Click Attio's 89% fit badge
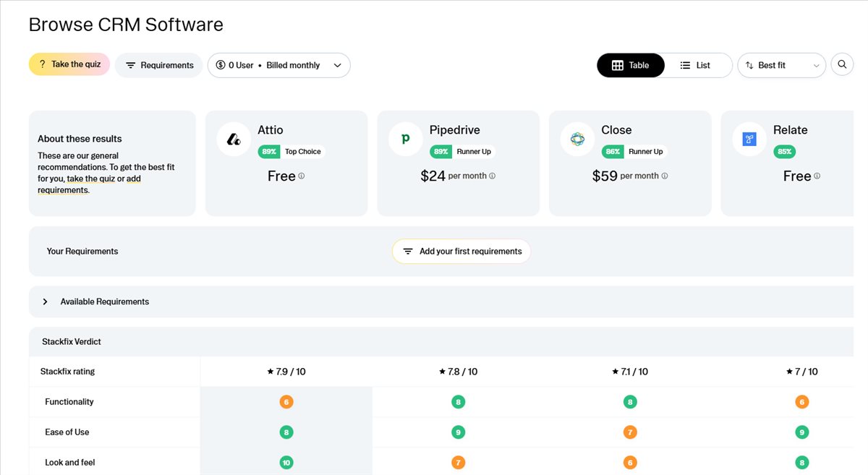Image resolution: width=868 pixels, height=475 pixels. click(269, 152)
